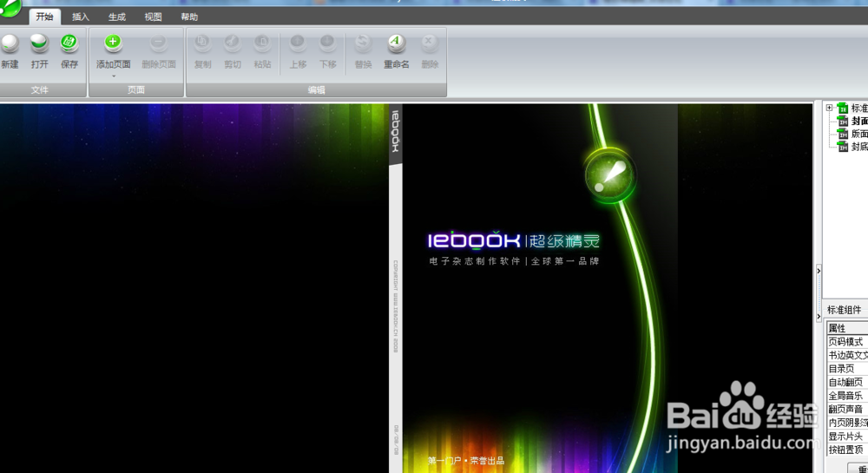Select the 目录页 property row
Screen dimensions: 868x473
click(847, 369)
